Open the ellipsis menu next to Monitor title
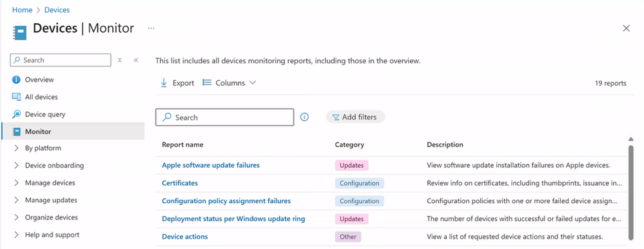 (151, 28)
